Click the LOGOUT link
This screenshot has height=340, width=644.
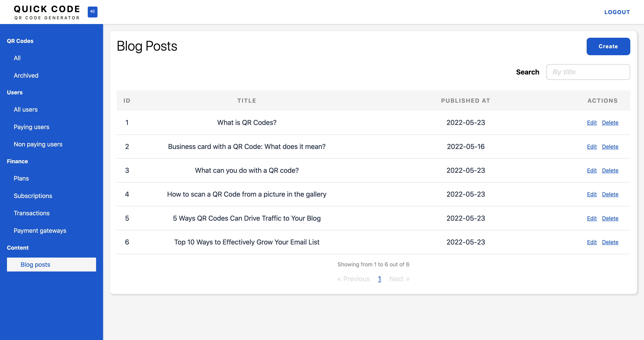(617, 12)
